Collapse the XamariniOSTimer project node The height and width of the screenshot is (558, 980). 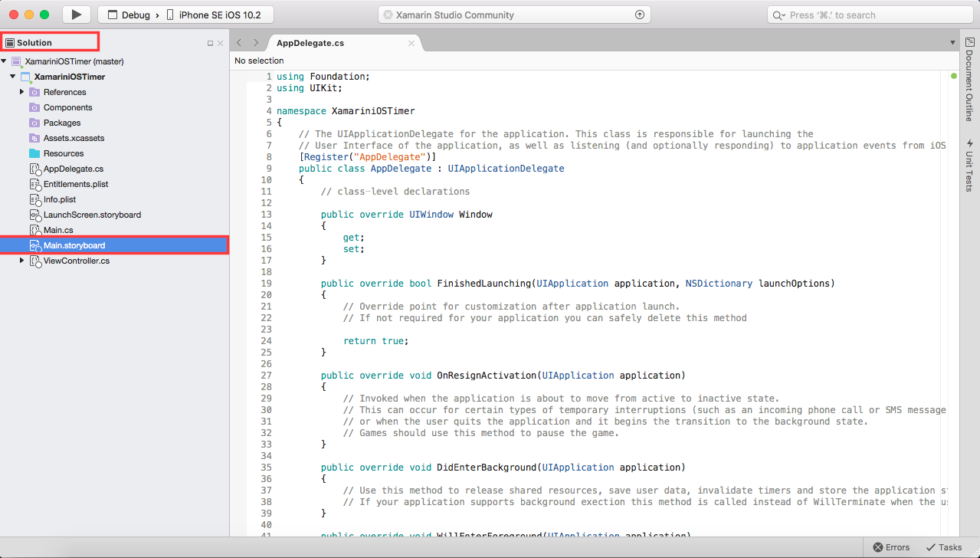11,77
